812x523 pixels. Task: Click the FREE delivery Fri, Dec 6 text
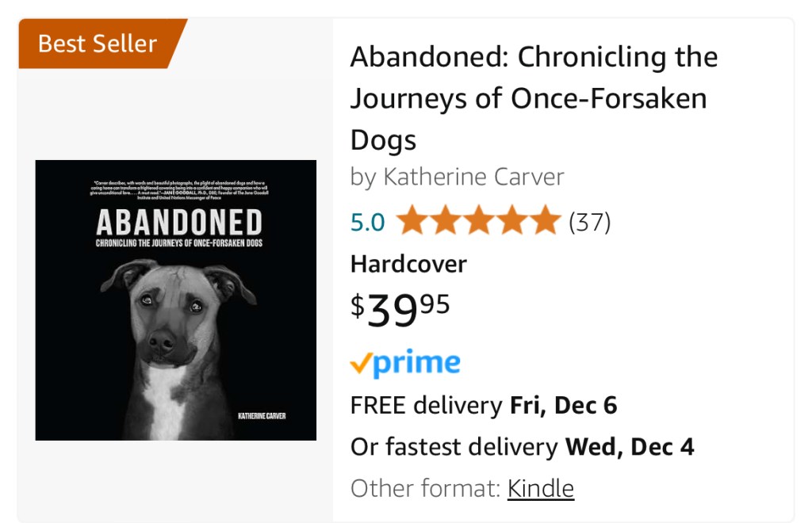(x=483, y=405)
